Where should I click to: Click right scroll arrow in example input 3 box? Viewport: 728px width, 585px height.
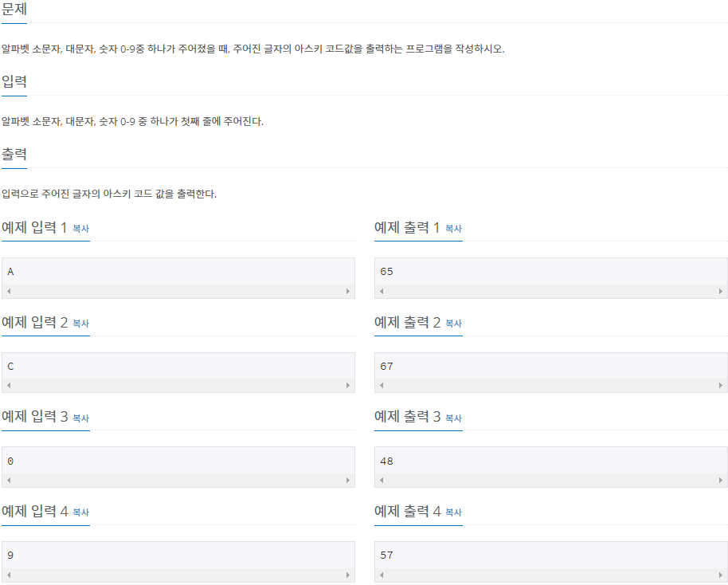pyautogui.click(x=348, y=480)
